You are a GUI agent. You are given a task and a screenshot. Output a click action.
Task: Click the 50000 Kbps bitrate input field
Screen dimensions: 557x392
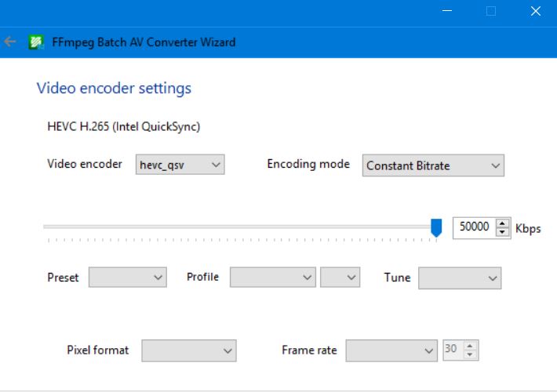point(474,227)
